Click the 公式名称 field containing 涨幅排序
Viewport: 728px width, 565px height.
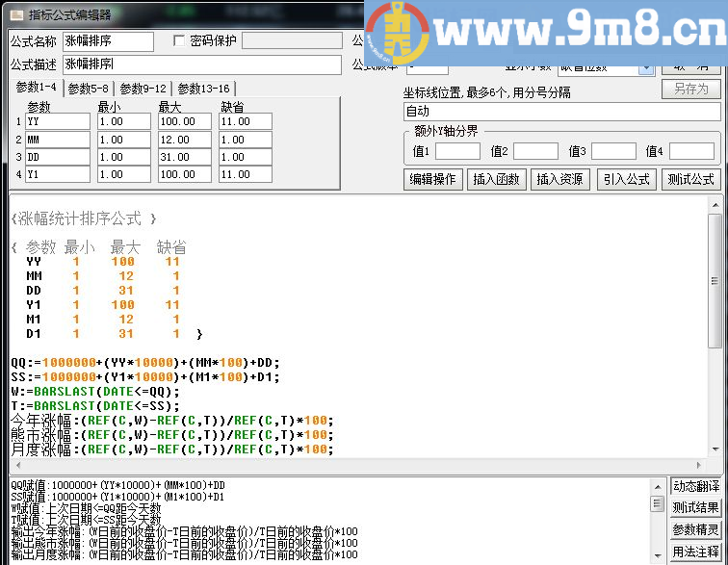[x=108, y=41]
